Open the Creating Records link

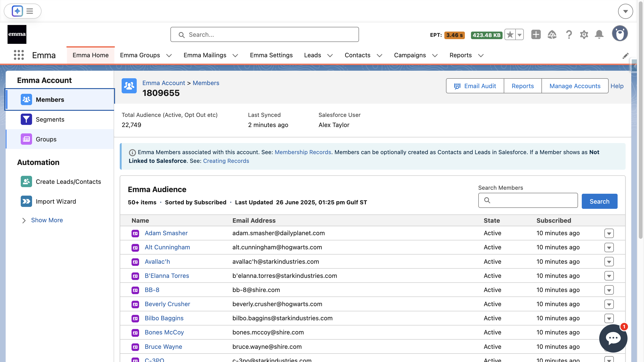point(226,161)
